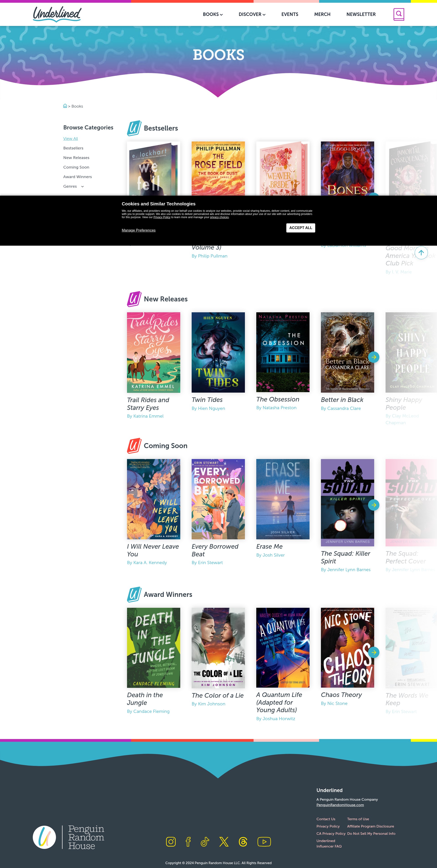This screenshot has height=868, width=437.
Task: Open Chaos Theory book cover
Action: [x=347, y=648]
